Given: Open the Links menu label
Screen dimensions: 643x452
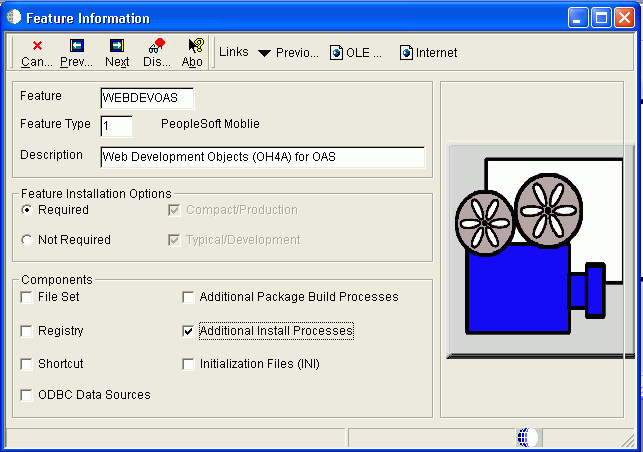Looking at the screenshot, I should point(234,52).
